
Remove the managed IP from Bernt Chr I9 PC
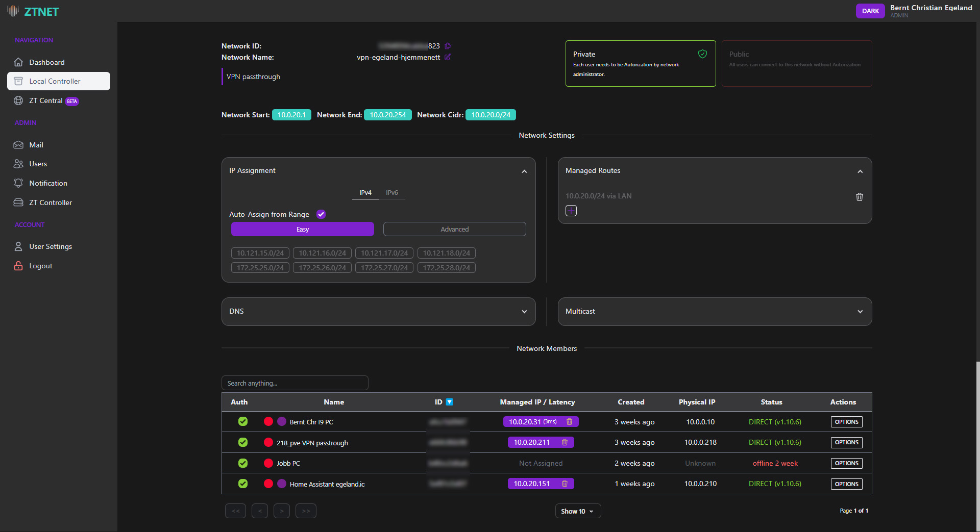tap(569, 422)
